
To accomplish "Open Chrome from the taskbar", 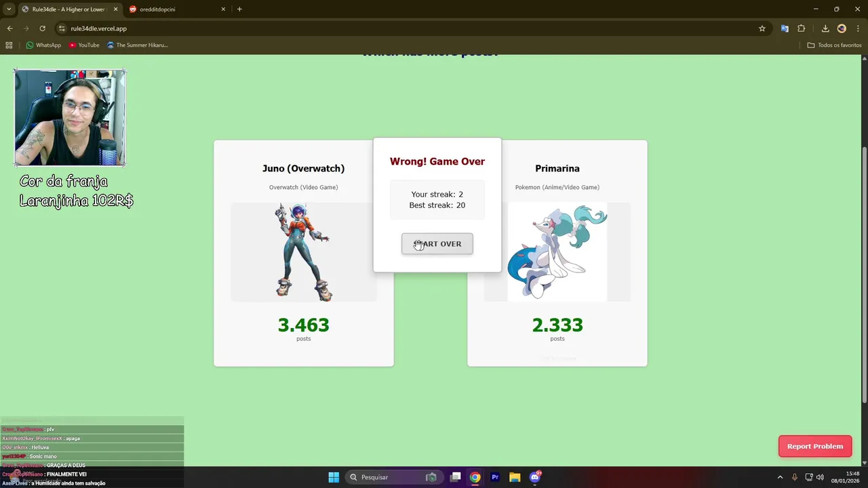I will tap(475, 477).
